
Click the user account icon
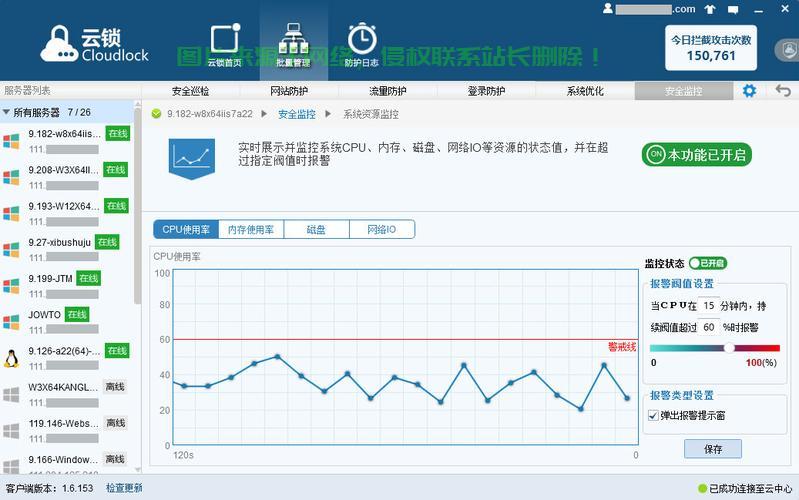[607, 9]
